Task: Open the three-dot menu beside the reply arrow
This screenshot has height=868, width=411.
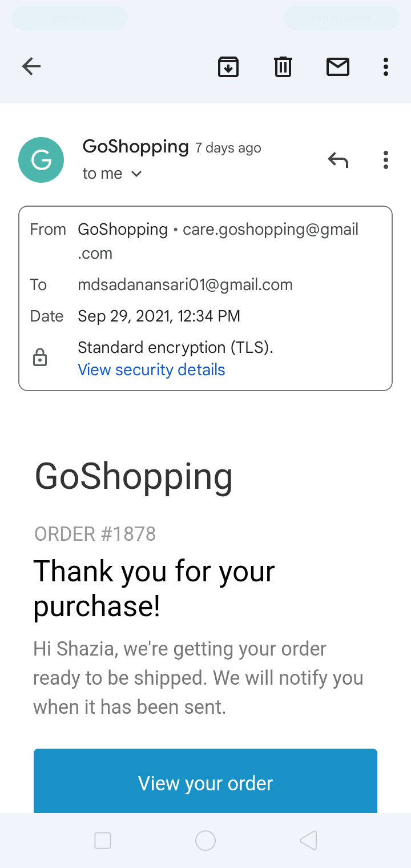Action: [x=386, y=160]
